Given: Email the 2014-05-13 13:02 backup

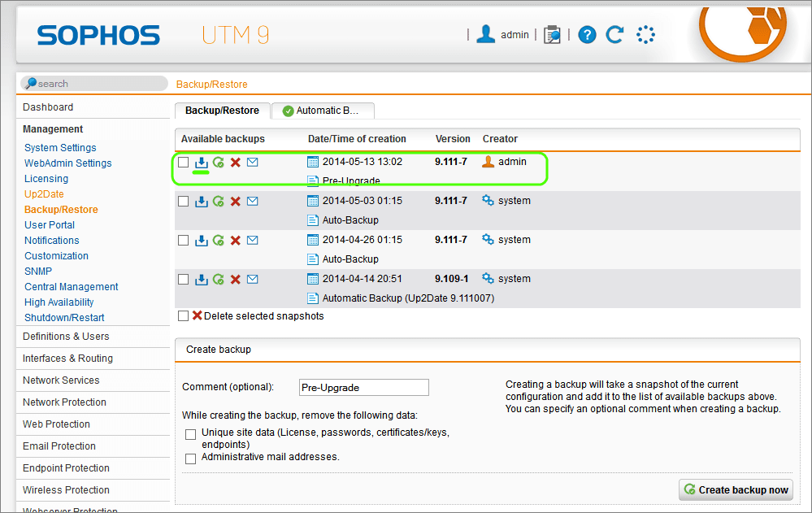Looking at the screenshot, I should 252,162.
